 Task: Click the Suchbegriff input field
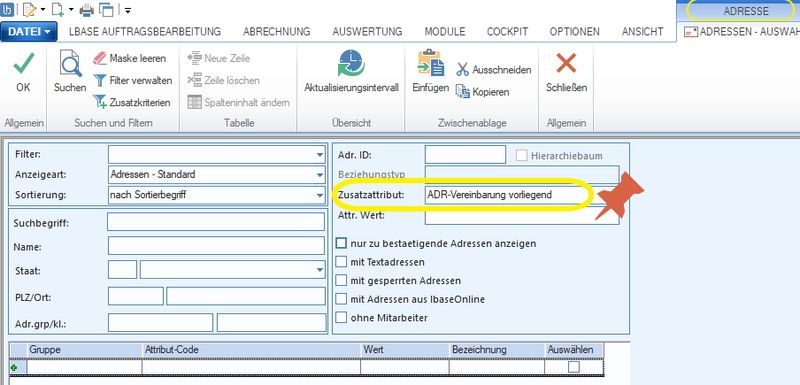coord(216,222)
